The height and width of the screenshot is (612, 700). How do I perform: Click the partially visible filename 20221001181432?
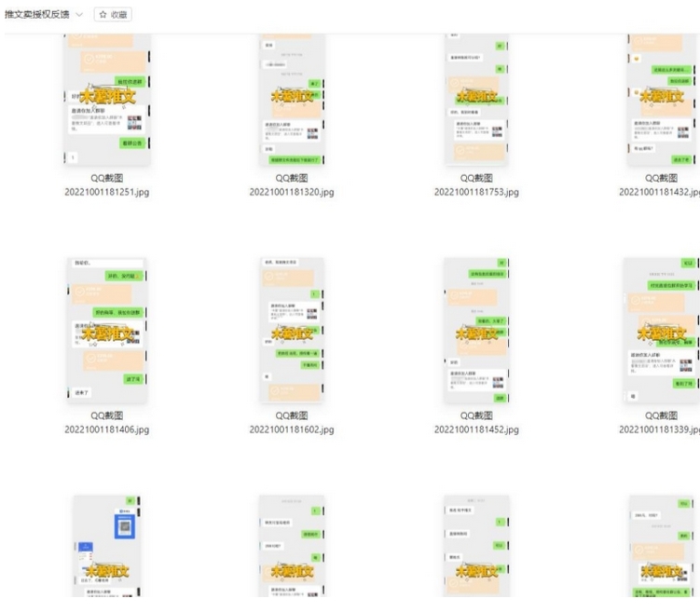click(659, 193)
